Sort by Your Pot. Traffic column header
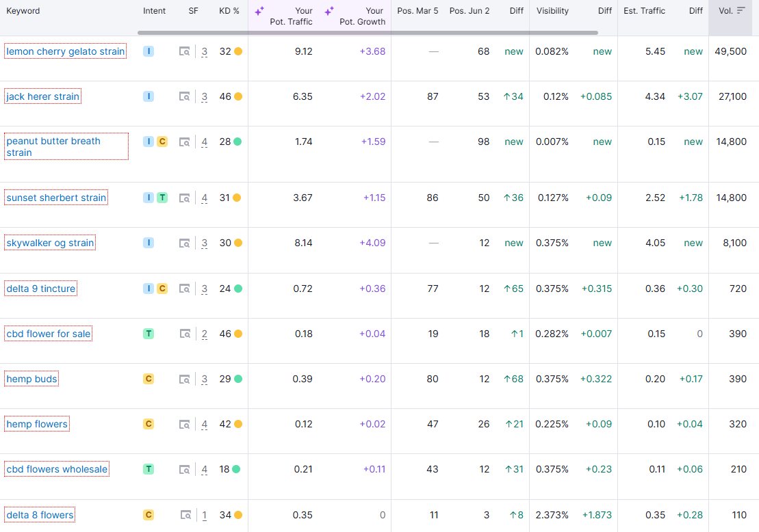 pyautogui.click(x=291, y=16)
